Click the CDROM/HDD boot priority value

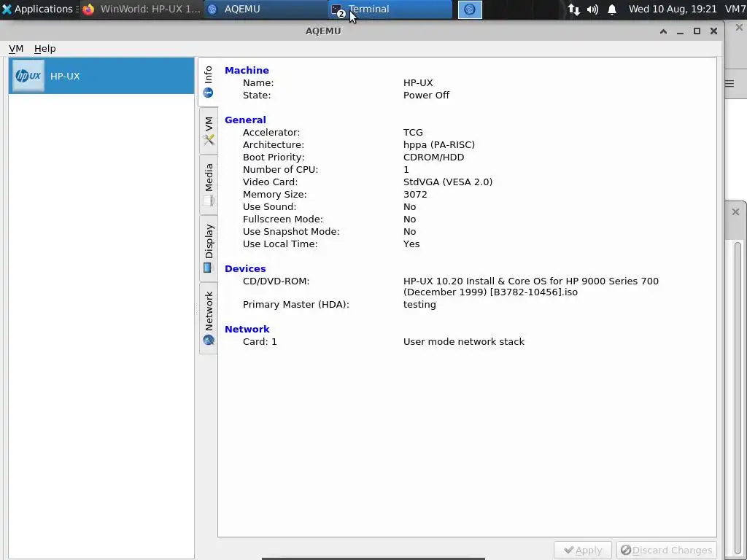(433, 157)
